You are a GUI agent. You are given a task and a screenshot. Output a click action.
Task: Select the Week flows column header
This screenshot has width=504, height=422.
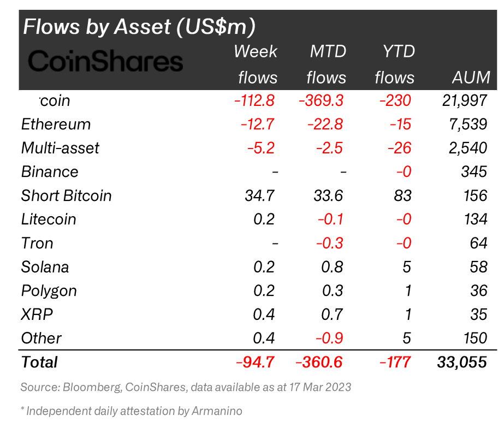pos(257,64)
